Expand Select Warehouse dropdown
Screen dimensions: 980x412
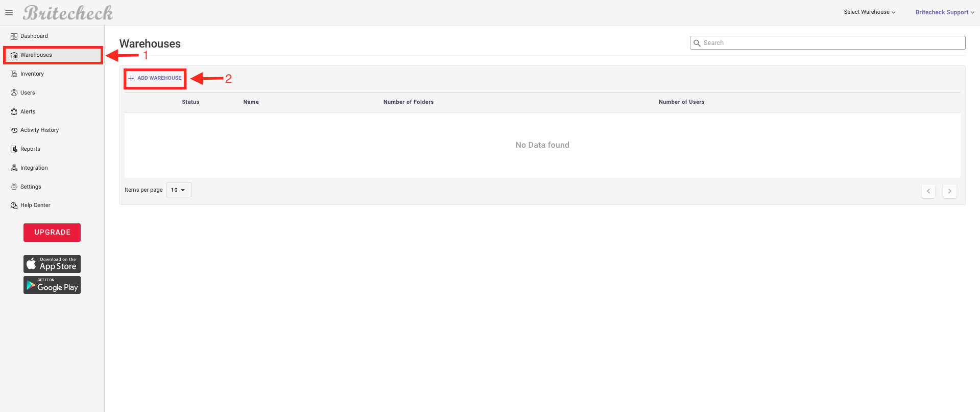869,12
